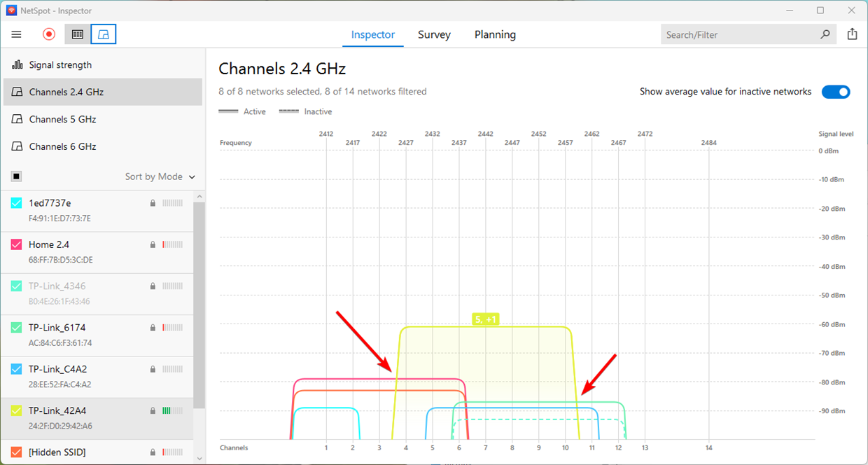Viewport: 868px width, 465px height.
Task: Click the lock icon beside Home 2.4
Action: (152, 244)
